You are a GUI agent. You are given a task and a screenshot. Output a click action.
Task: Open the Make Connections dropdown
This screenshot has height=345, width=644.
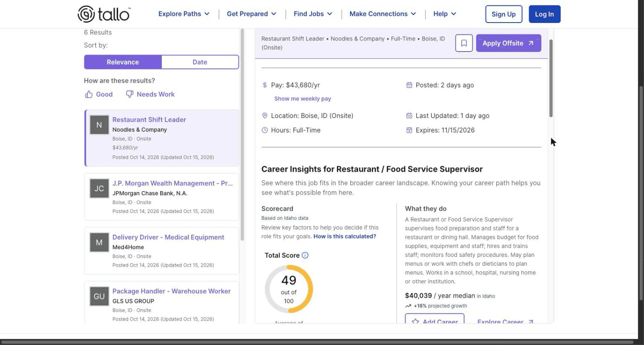click(383, 14)
